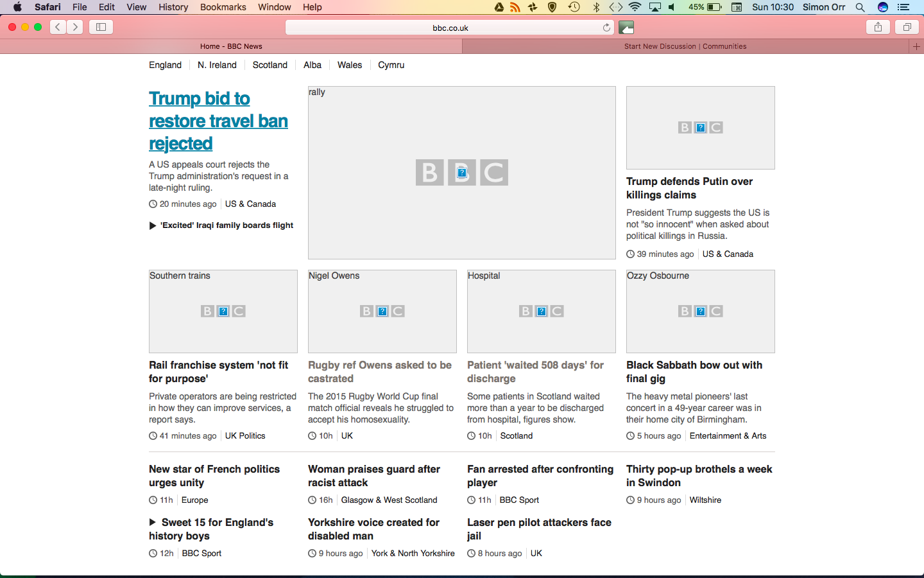Switch to Home - BBC News tab
Viewport: 924px width, 578px height.
(x=231, y=46)
